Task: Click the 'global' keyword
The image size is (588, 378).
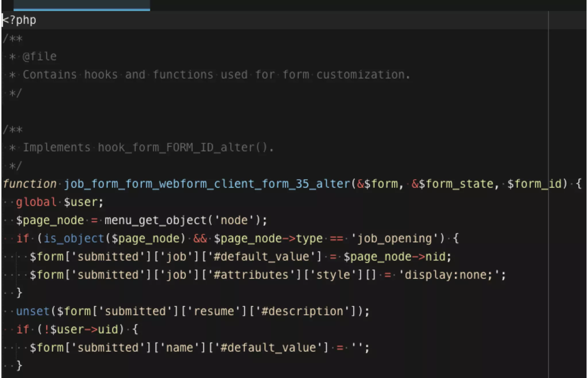Action: [36, 202]
